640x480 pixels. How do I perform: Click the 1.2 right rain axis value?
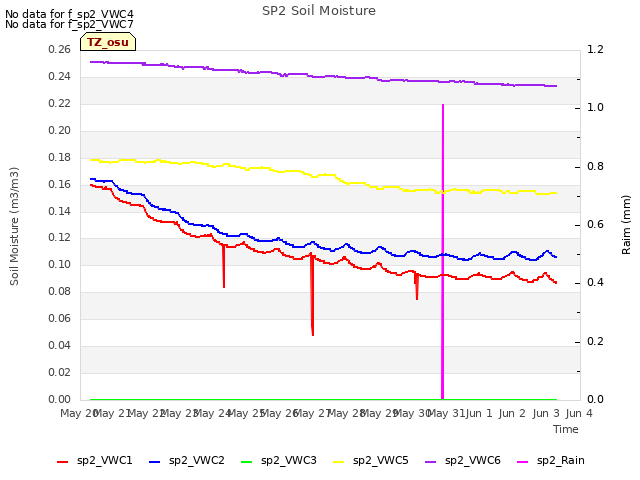point(595,49)
